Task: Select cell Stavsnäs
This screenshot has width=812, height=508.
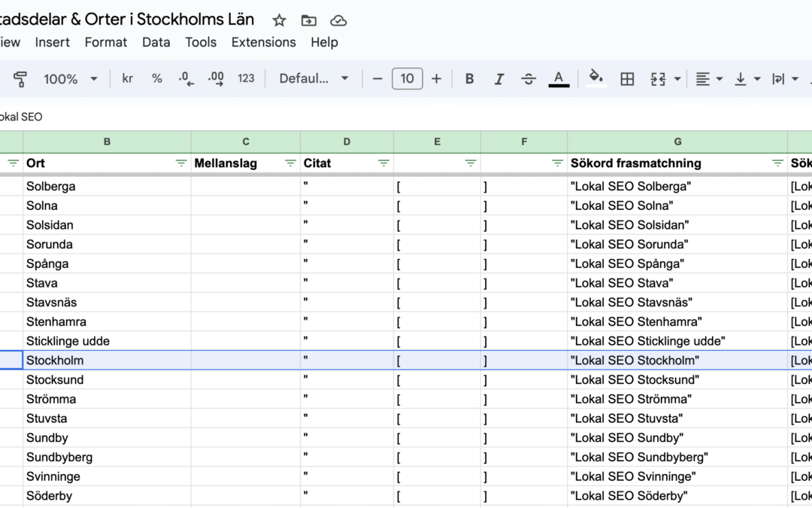Action: [x=108, y=303]
